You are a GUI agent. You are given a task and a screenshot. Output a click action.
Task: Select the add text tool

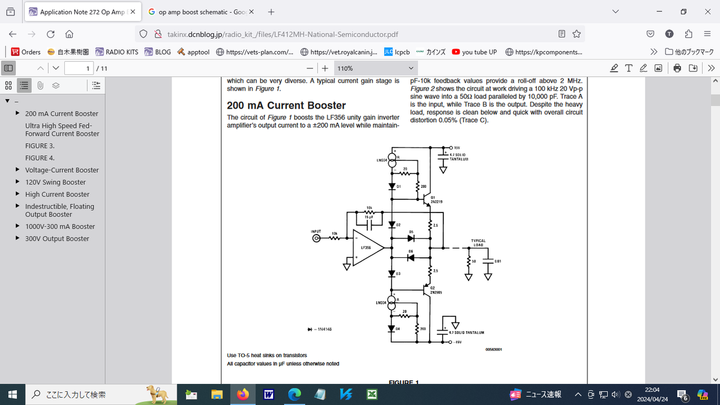pos(629,68)
